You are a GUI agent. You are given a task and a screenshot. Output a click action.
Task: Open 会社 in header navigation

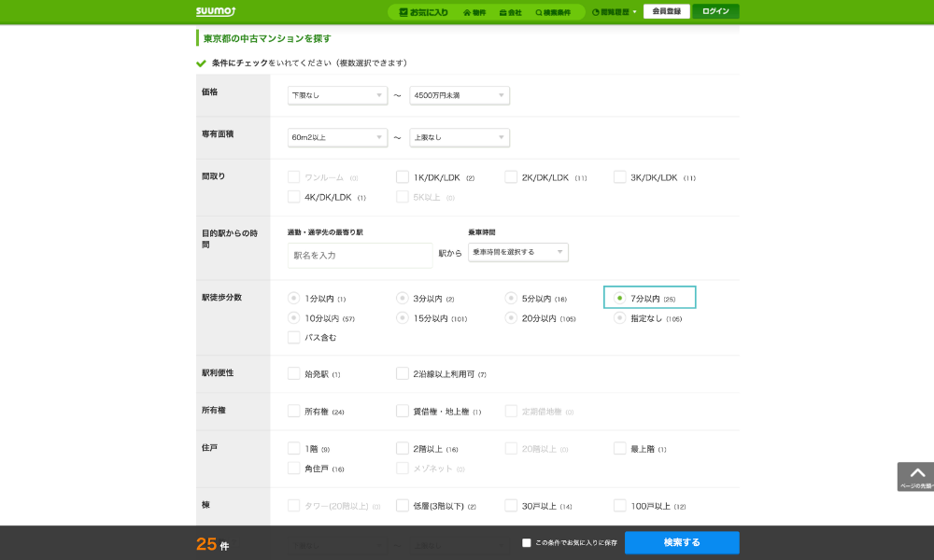pos(511,12)
